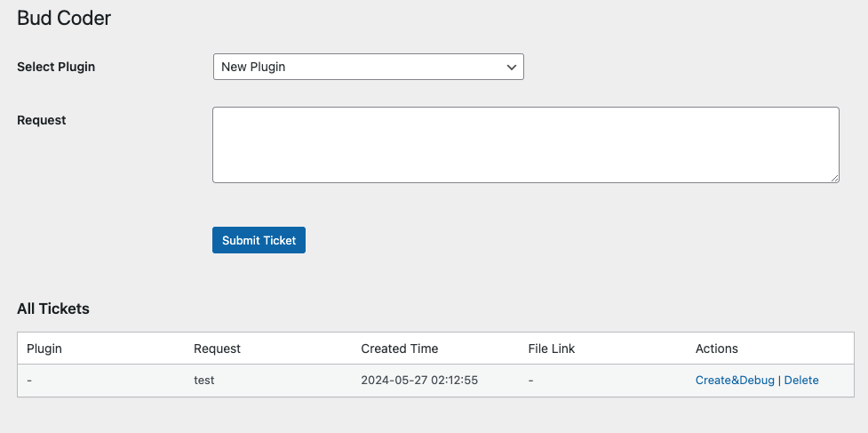This screenshot has width=868, height=433.
Task: Click the 2024-05-27 02:12:55 timestamp cell
Action: [x=419, y=381]
